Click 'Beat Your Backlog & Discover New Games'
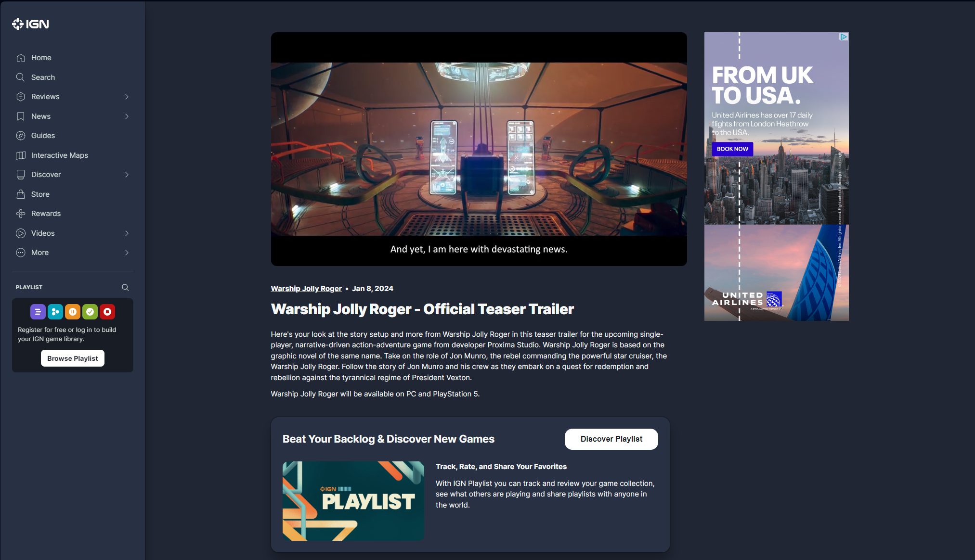 [x=389, y=439]
